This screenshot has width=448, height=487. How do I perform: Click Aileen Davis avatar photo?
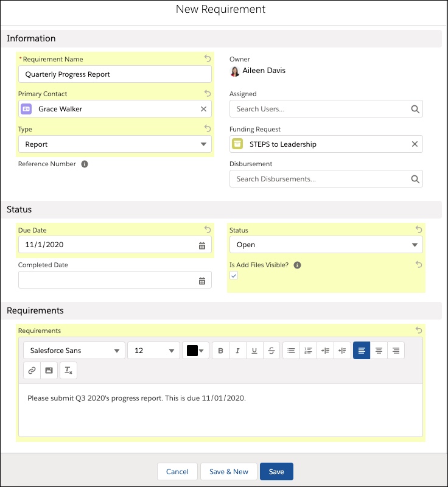click(x=235, y=71)
